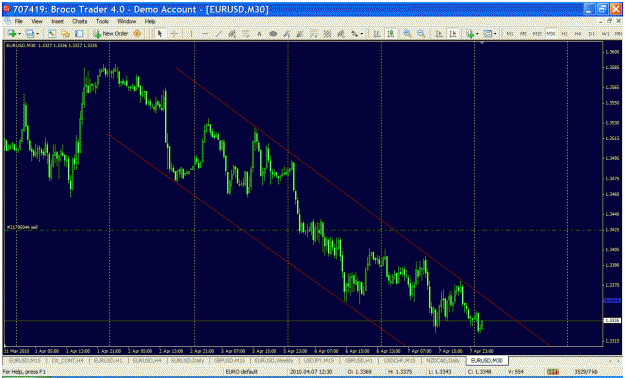Switch chart to Candlesticks mode
This screenshot has height=378, width=625.
[390, 34]
